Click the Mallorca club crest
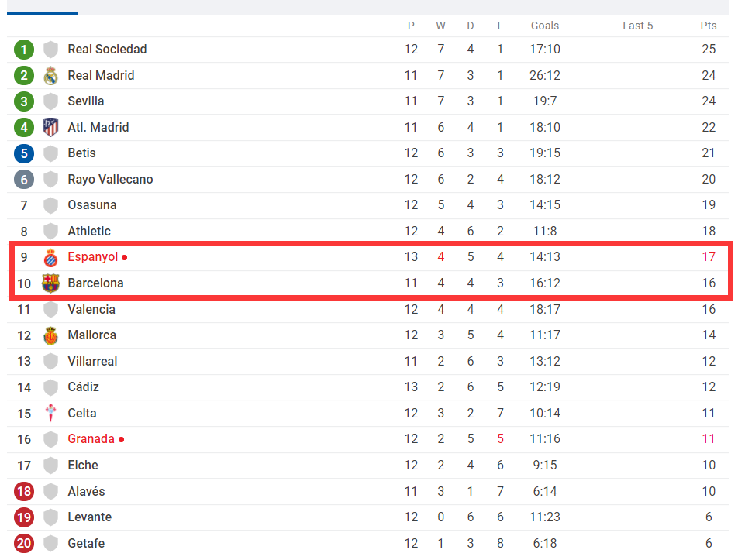This screenshot has height=560, width=738. pyautogui.click(x=51, y=335)
